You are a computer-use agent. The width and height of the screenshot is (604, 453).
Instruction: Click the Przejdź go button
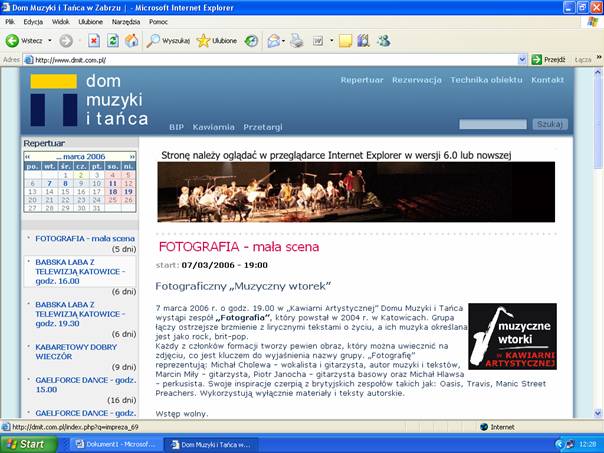coord(550,60)
